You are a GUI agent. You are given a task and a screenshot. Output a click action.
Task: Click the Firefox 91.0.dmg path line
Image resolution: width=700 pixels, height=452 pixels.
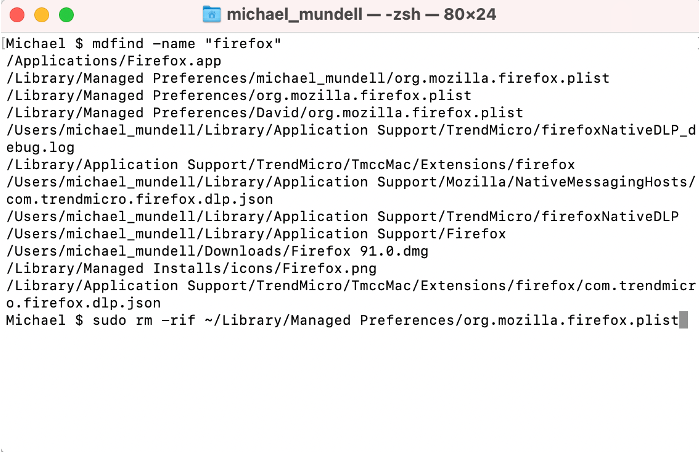[217, 251]
